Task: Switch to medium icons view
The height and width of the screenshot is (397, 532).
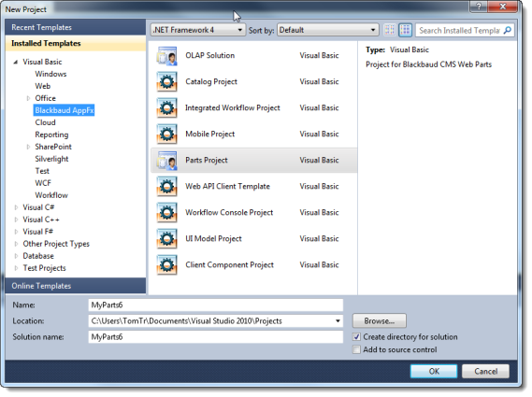Action: (405, 30)
